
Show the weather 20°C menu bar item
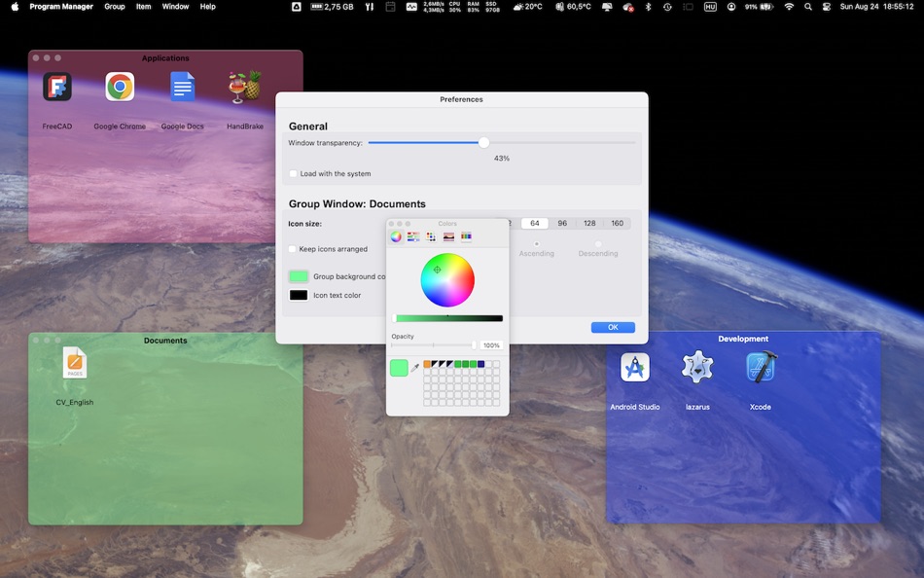coord(527,7)
